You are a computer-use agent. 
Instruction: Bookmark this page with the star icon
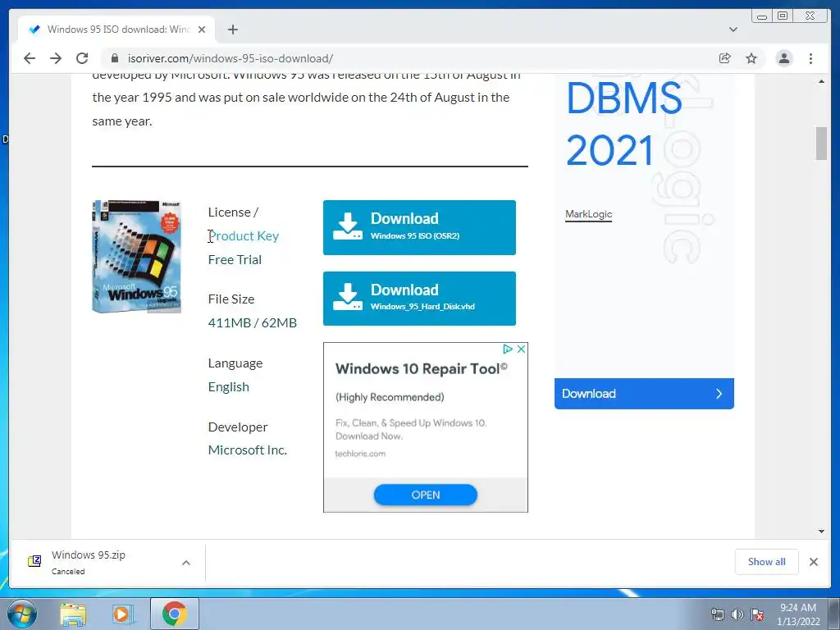pos(751,58)
